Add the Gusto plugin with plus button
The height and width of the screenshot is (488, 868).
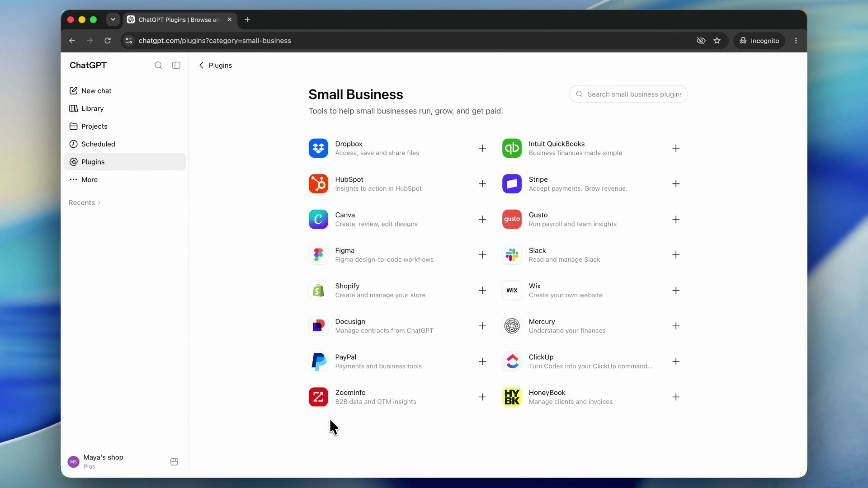point(676,219)
